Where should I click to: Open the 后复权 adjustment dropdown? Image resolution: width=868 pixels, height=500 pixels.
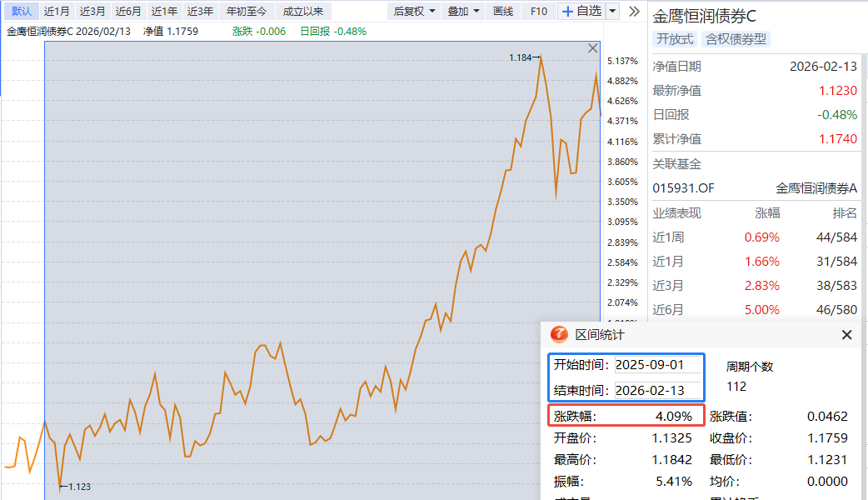pos(413,12)
